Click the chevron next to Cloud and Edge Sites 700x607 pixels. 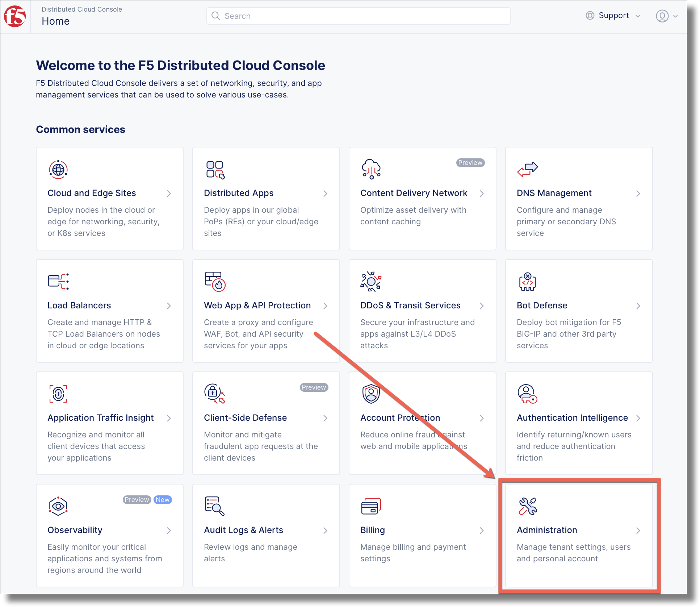click(169, 194)
